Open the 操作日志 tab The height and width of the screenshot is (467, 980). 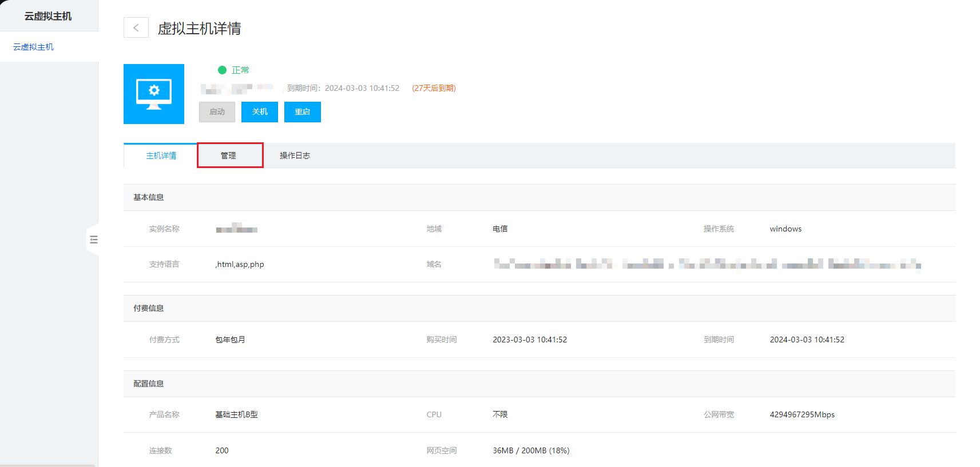[295, 155]
